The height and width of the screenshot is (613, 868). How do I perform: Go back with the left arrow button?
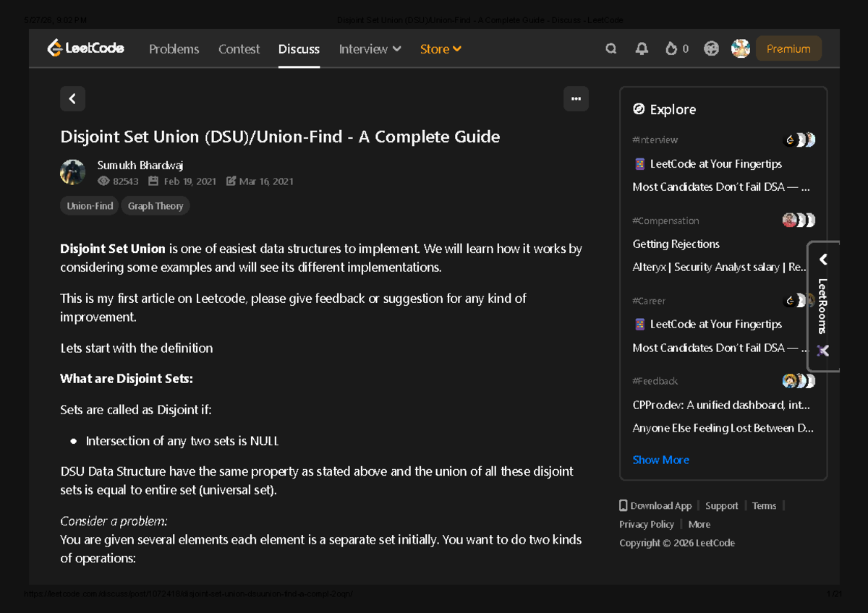[x=72, y=99]
